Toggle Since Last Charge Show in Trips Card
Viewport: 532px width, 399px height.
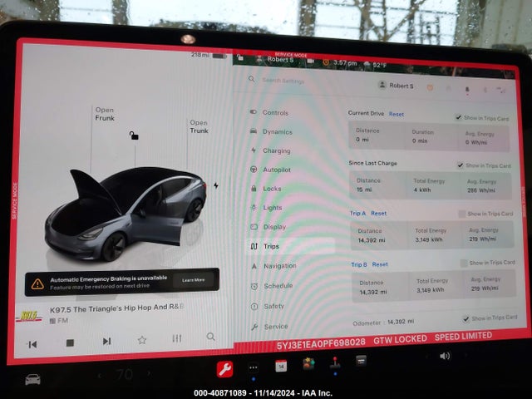[460, 165]
